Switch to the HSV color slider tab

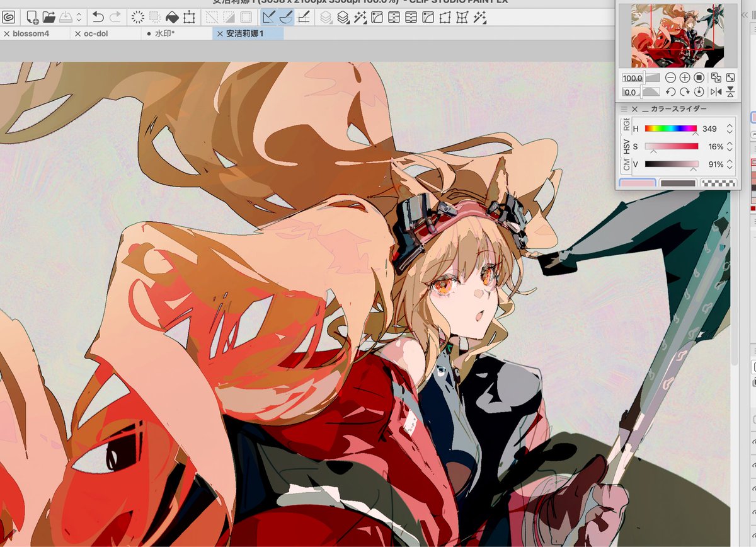pyautogui.click(x=626, y=146)
